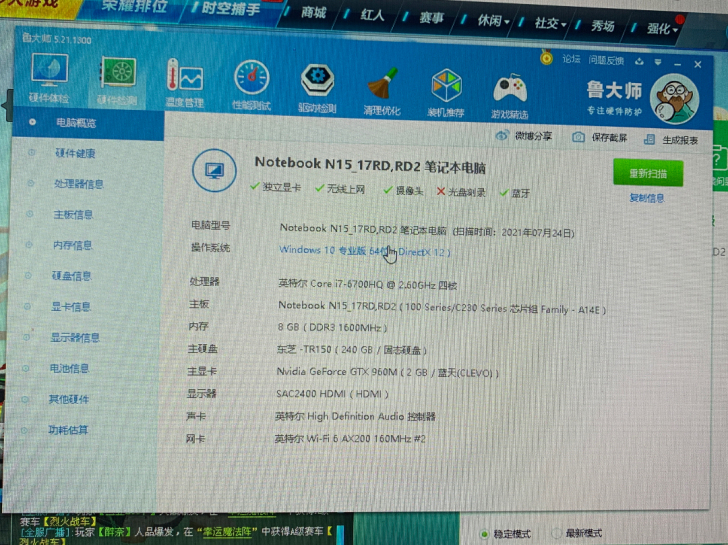Select 电池信息 in sidebar
Screen dimensions: 728x545
pyautogui.click(x=69, y=368)
